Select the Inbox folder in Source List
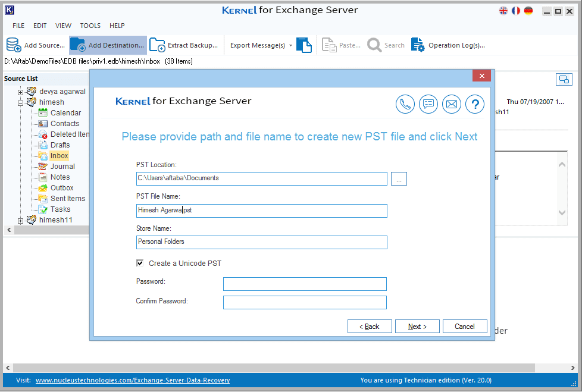 tap(60, 156)
